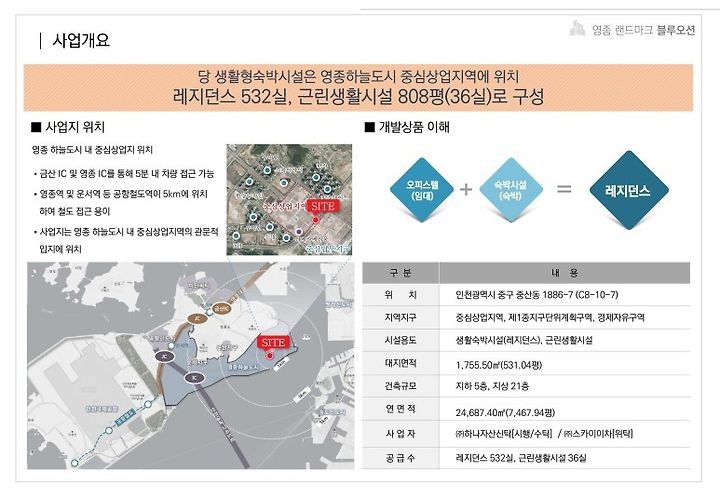
Task: Click the building logo icon beside 영종 랜드마크
Action: 577,28
